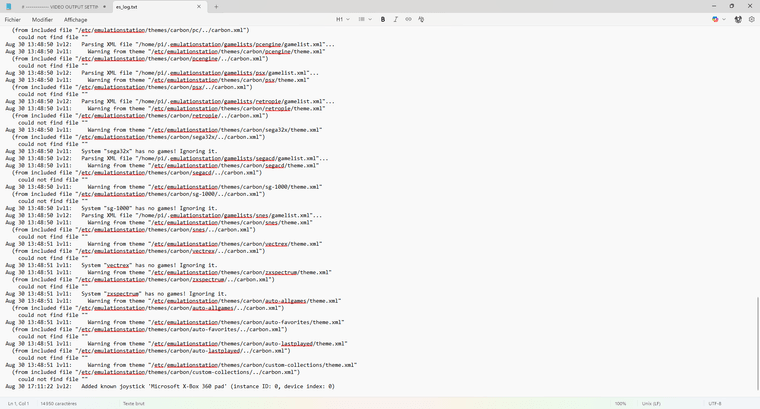Click the line System "zxspectrum" has no games
This screenshot has width=760, height=409.
click(x=116, y=294)
